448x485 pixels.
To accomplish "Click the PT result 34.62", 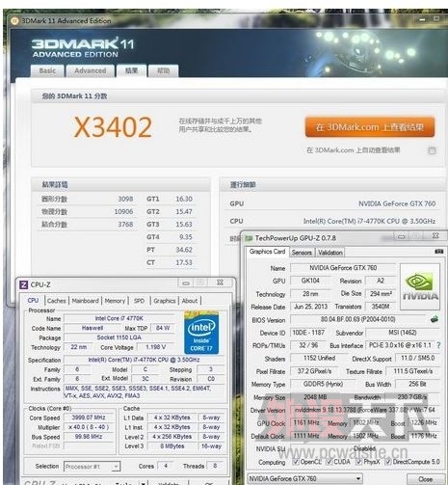I will [x=184, y=250].
